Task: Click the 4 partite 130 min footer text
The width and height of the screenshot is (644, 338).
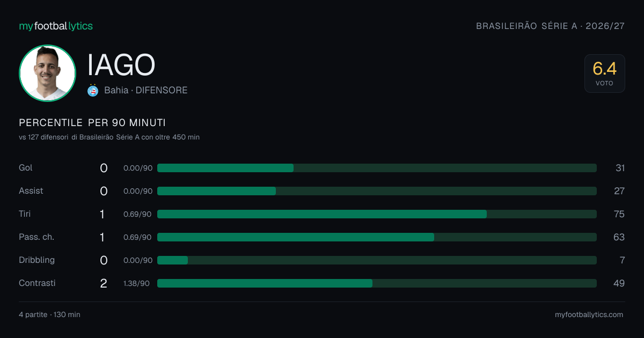Action: pos(49,314)
